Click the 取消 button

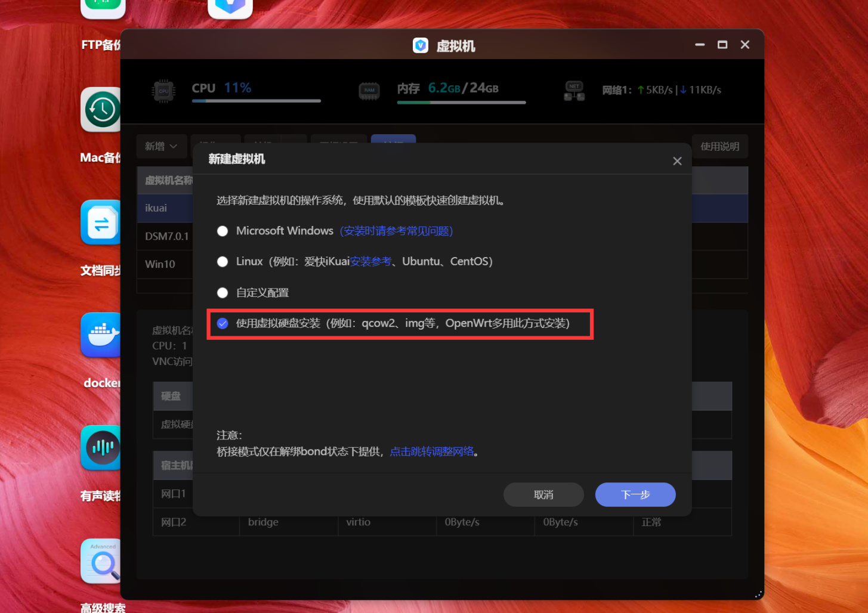pos(543,494)
